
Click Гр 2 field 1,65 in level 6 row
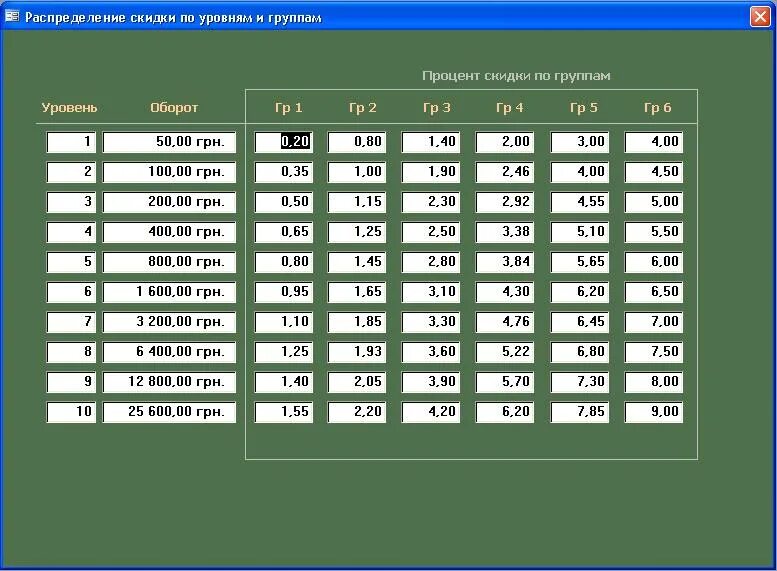(357, 292)
